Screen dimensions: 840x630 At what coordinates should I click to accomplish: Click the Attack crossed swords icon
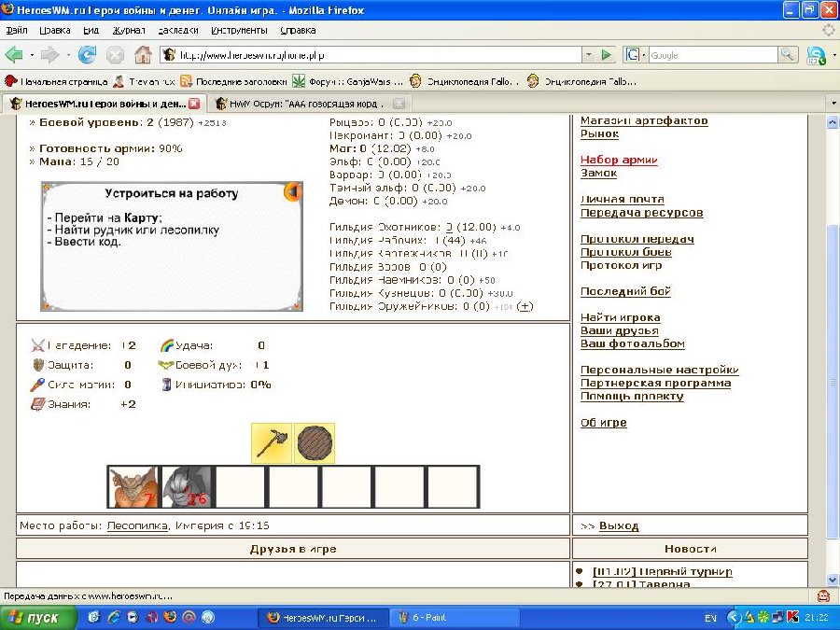37,345
